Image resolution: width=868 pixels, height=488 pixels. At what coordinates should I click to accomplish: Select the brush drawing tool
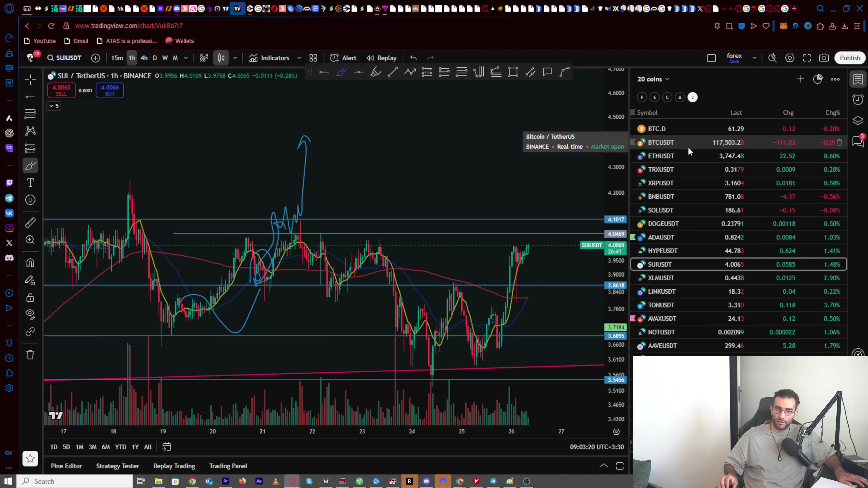(30, 165)
